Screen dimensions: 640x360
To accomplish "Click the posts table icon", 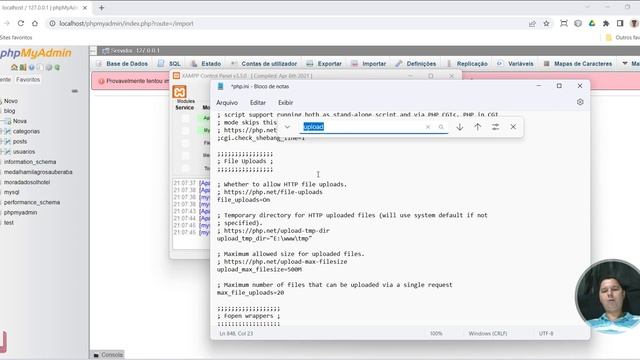I will coord(7,142).
